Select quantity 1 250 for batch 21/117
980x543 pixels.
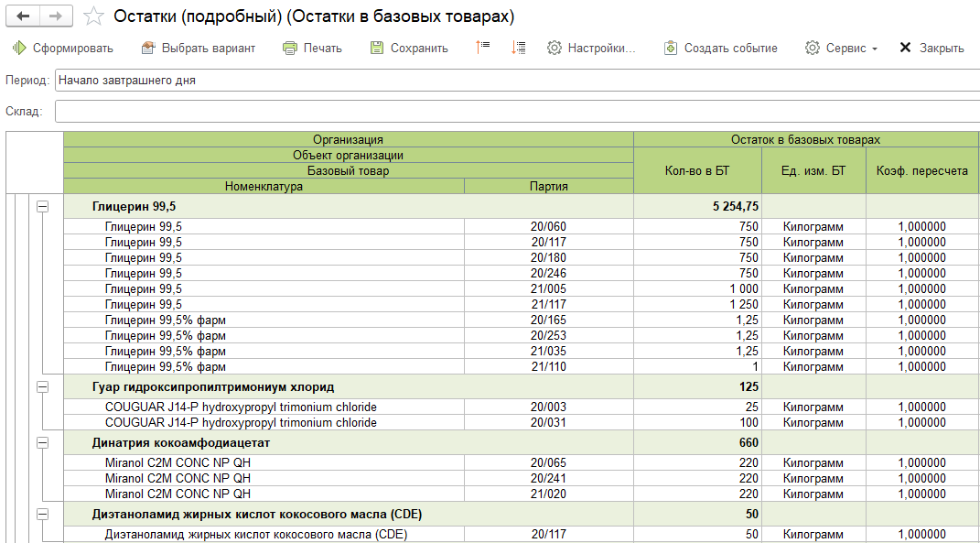tap(697, 305)
